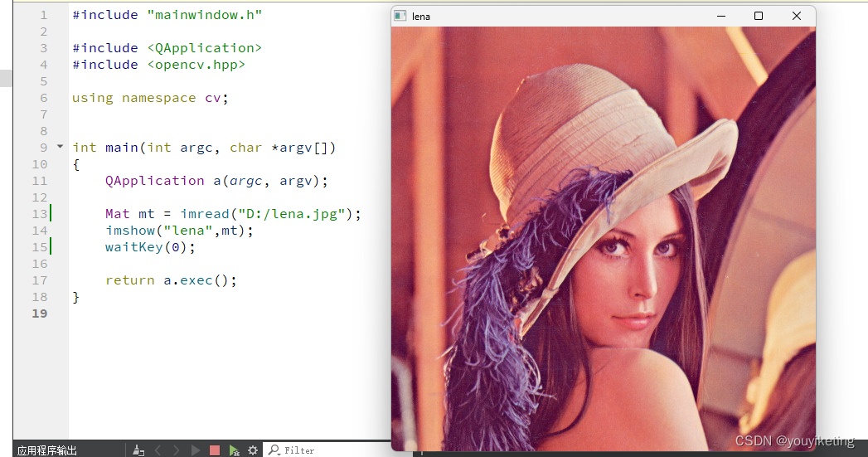Click the Mat type keyword
Viewport: 868px width, 457px height.
pyautogui.click(x=118, y=214)
